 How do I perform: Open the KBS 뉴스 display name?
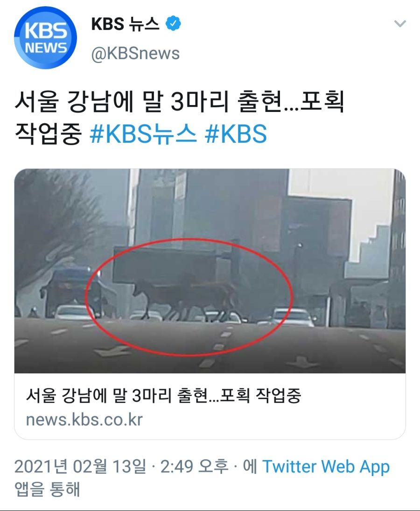coord(125,24)
